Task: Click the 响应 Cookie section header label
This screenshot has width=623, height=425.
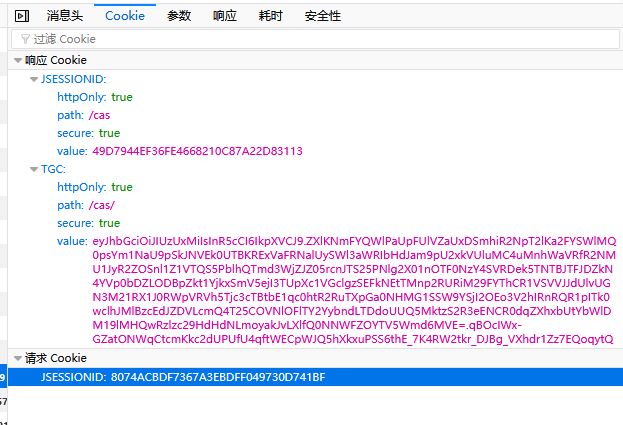Action: tap(56, 60)
